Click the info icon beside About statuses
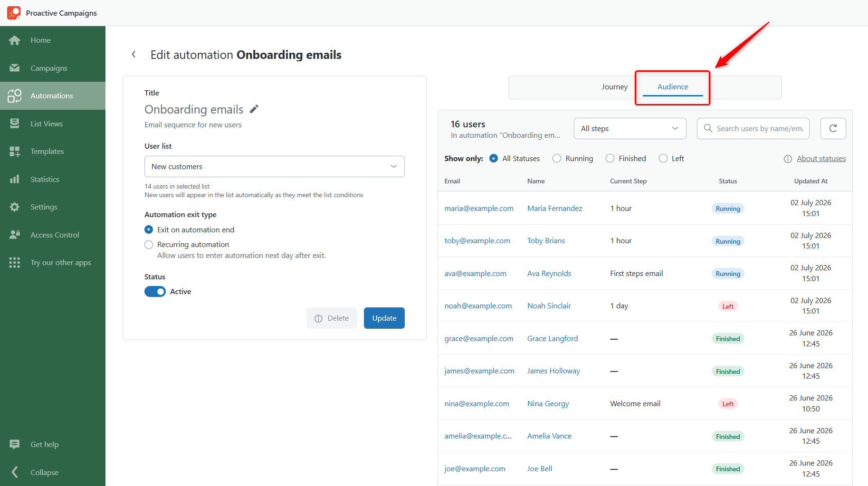 coord(788,159)
